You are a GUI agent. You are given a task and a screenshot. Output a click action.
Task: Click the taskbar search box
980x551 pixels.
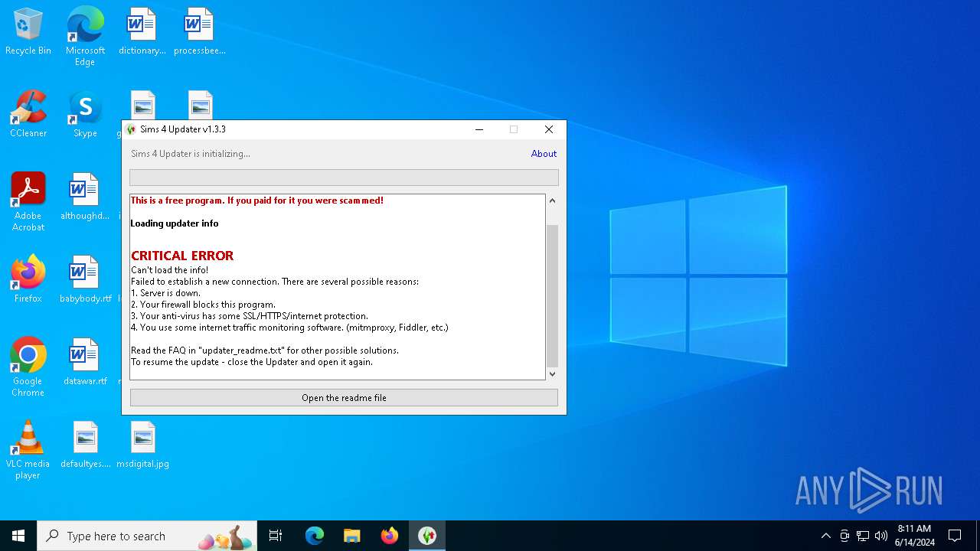point(147,536)
